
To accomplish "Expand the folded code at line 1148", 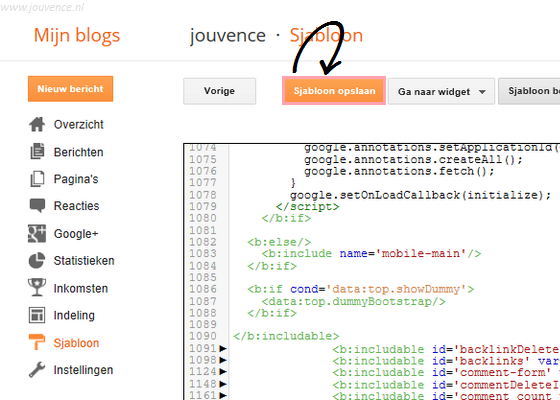I will 223,384.
